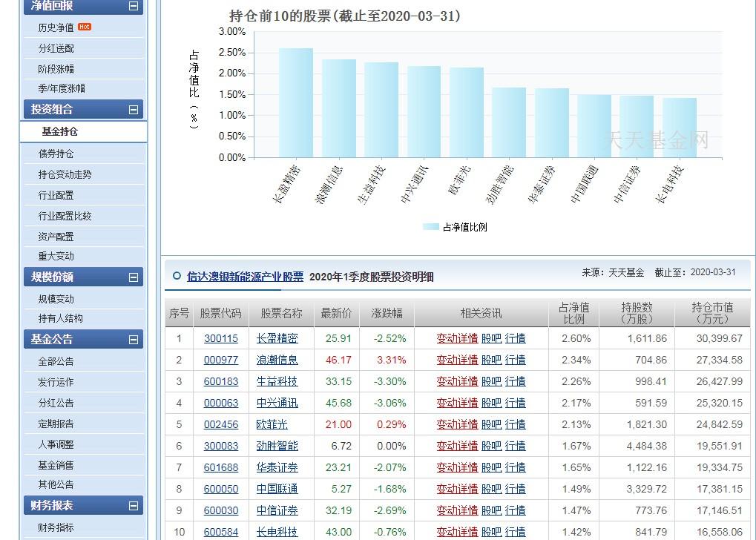Open the 中兴通讯 stock name link in table
Screen dimensions: 756x540
click(x=277, y=403)
